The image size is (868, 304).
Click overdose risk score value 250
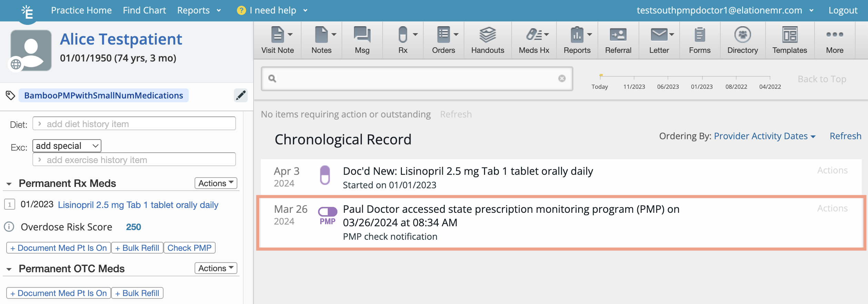[134, 227]
